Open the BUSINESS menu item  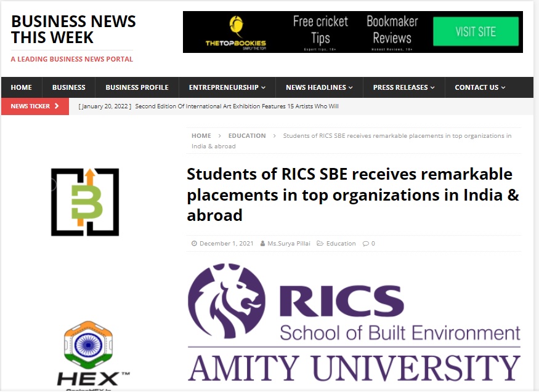pos(68,87)
